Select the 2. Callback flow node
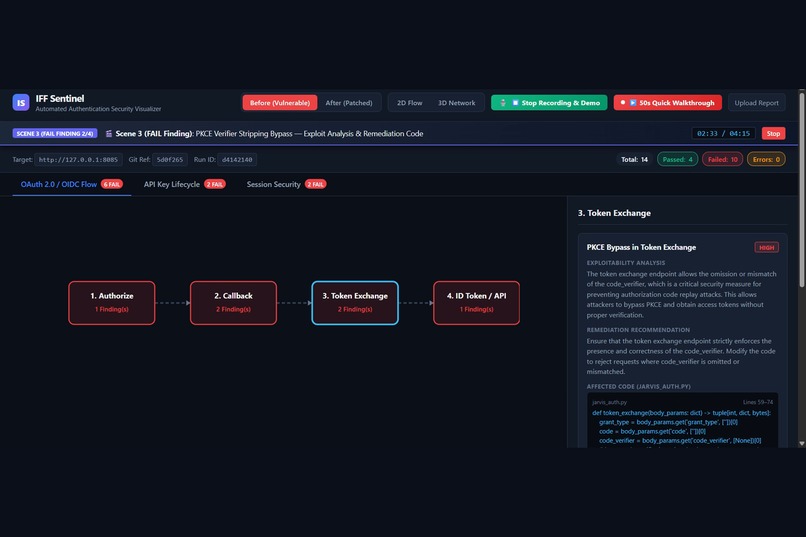The image size is (806, 537). [x=233, y=303]
